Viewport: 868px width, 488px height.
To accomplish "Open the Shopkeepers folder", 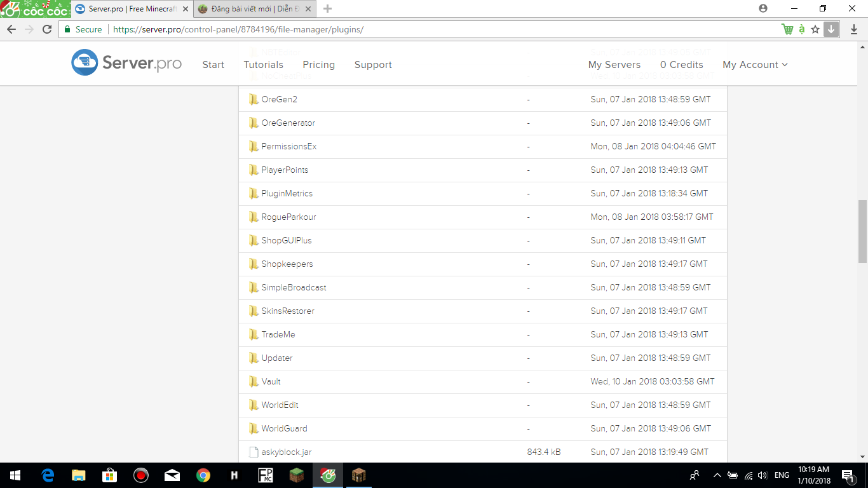I will [x=287, y=264].
